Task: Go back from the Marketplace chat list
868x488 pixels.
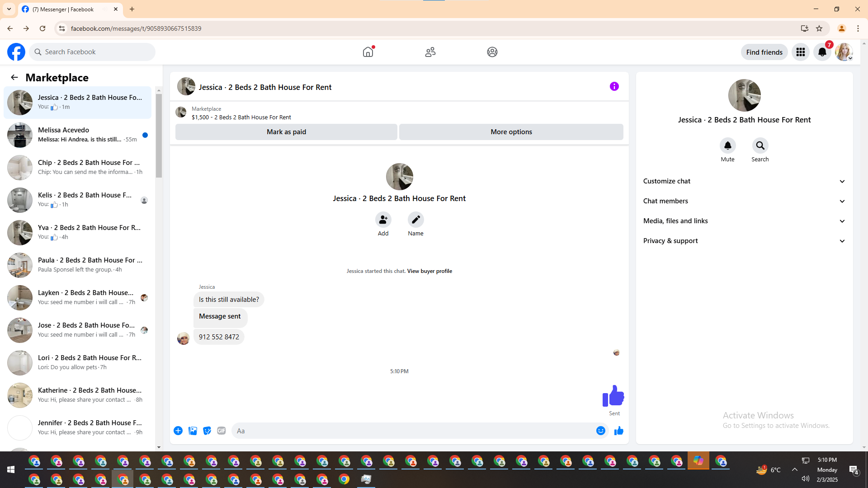Action: click(14, 77)
